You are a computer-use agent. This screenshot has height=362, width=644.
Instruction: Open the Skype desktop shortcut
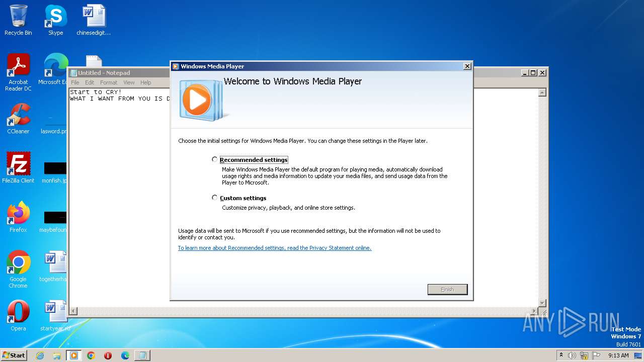pos(55,20)
